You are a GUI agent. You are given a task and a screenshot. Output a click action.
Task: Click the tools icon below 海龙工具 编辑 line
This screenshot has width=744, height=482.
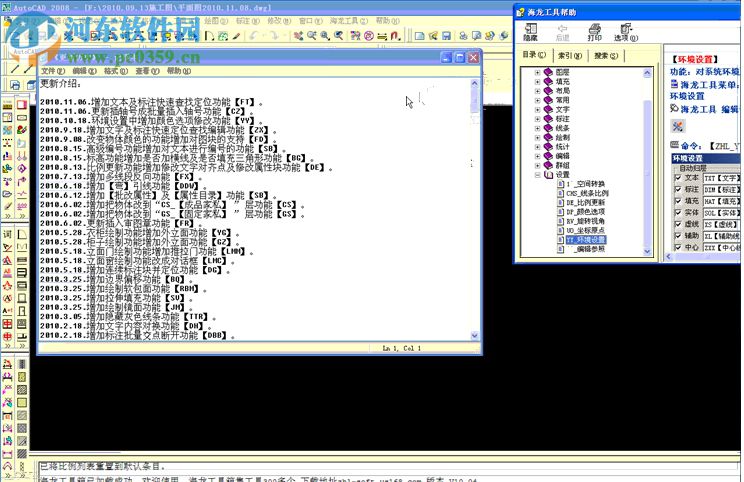pyautogui.click(x=678, y=126)
